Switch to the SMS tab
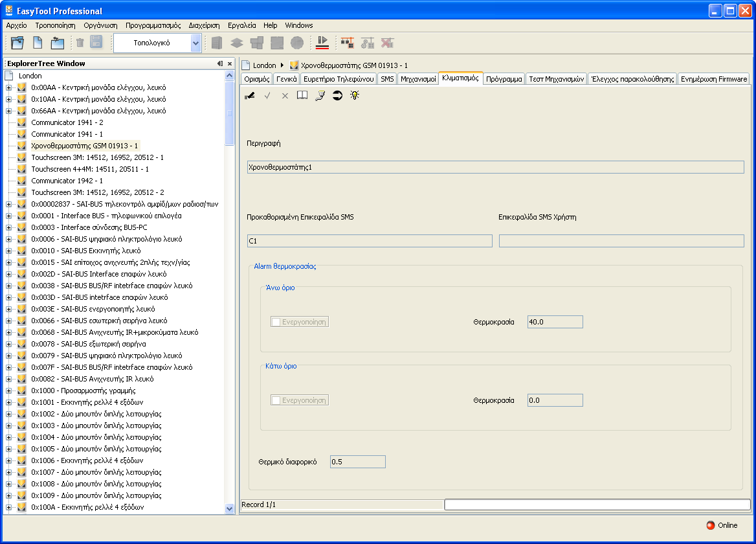 387,79
